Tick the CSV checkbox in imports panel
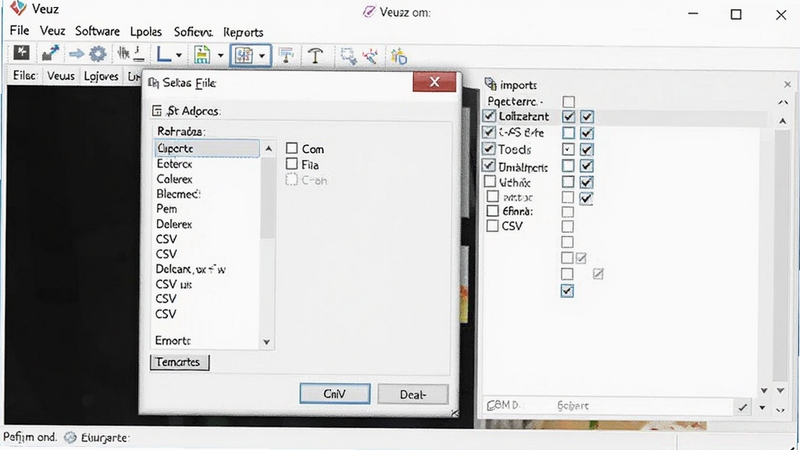The width and height of the screenshot is (800, 450). [x=492, y=226]
